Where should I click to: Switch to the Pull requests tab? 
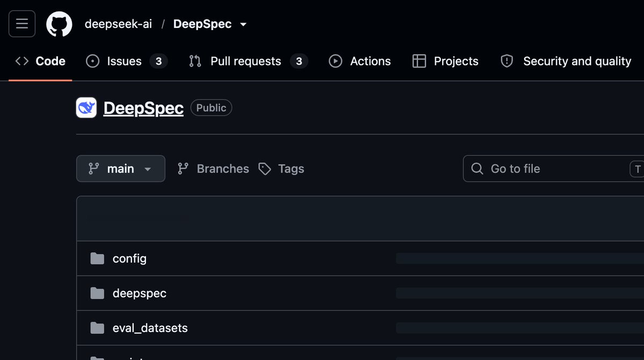tap(248, 61)
